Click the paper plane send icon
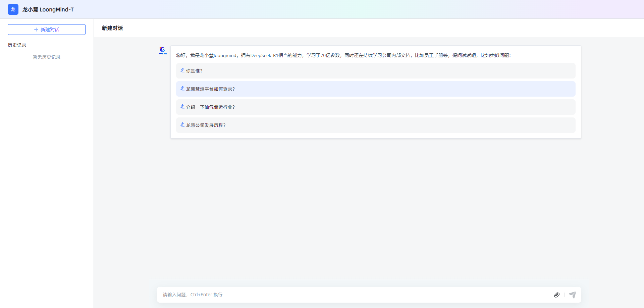 pyautogui.click(x=573, y=295)
